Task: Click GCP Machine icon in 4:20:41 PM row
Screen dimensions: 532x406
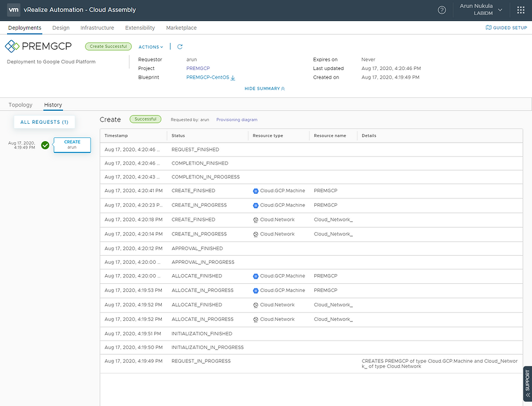Action: (256, 191)
